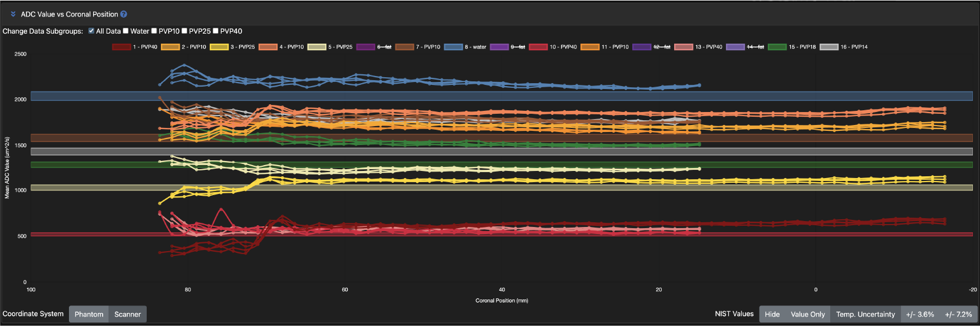980x326 pixels.
Task: Toggle the 1 - PVP40 legend swatch
Action: (x=121, y=47)
